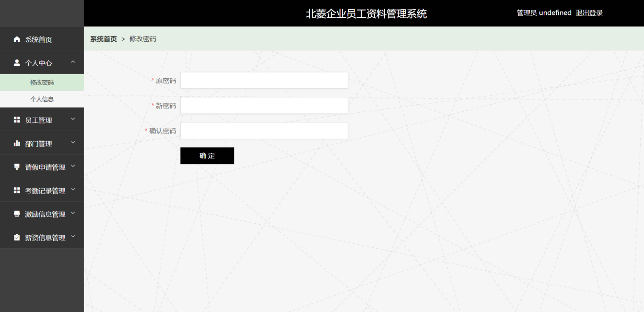Viewport: 644px width, 312px height.
Task: Expand the 薪资信息管理 chevron
Action: click(x=73, y=237)
